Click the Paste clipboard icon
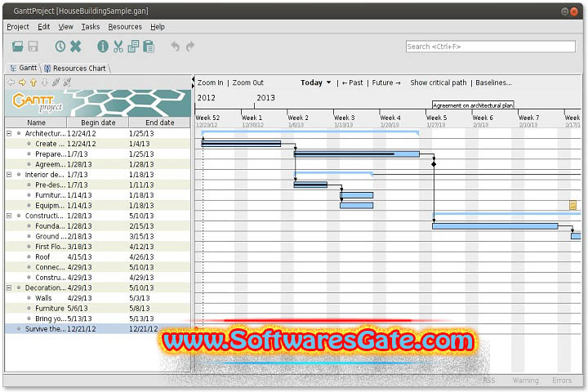Image resolution: width=588 pixels, height=392 pixels. [149, 47]
